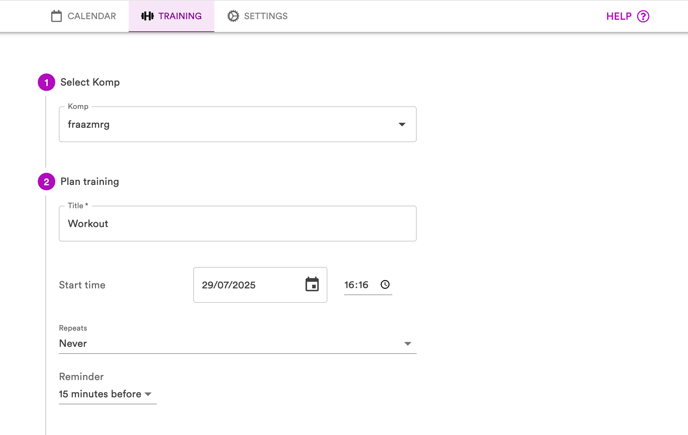Click the Plan training step heading
The width and height of the screenshot is (688, 435).
(90, 181)
